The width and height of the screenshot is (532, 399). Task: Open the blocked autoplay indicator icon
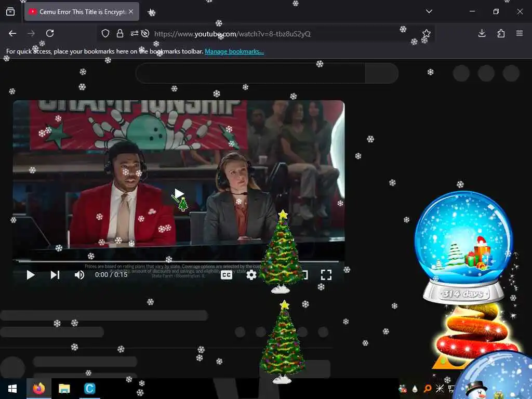point(145,33)
